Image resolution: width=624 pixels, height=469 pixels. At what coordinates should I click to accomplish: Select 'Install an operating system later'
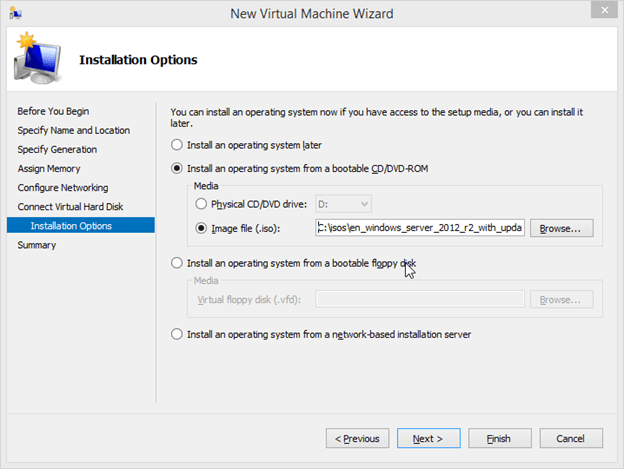(179, 145)
